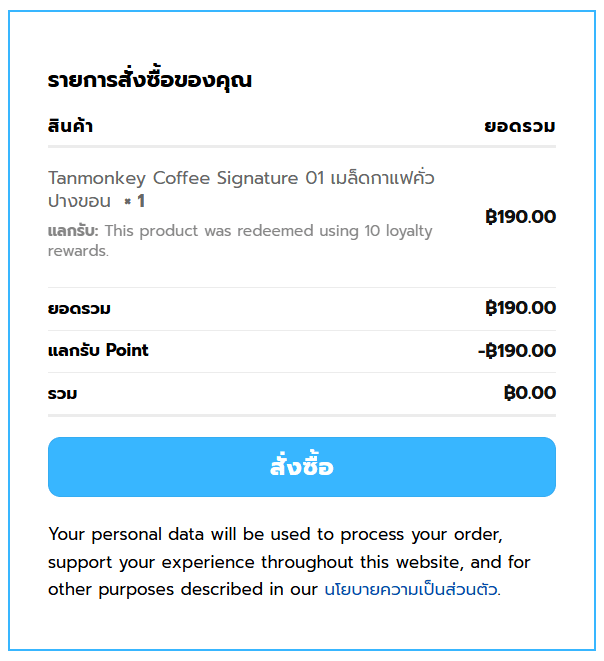Click the -฿190.00 point discount amount
The image size is (604, 661).
click(x=516, y=351)
